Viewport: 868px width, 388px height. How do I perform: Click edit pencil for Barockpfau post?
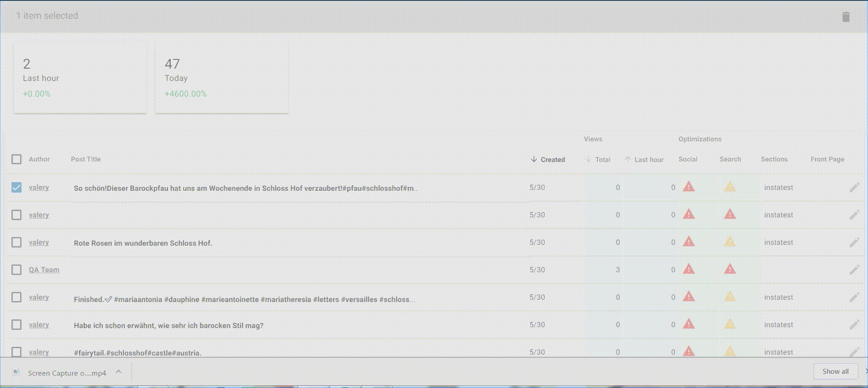tap(854, 188)
